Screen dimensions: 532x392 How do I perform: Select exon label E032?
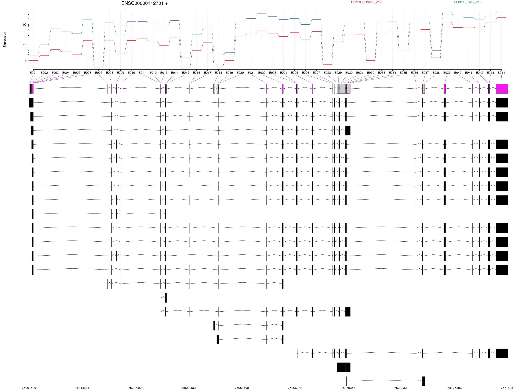371,73
